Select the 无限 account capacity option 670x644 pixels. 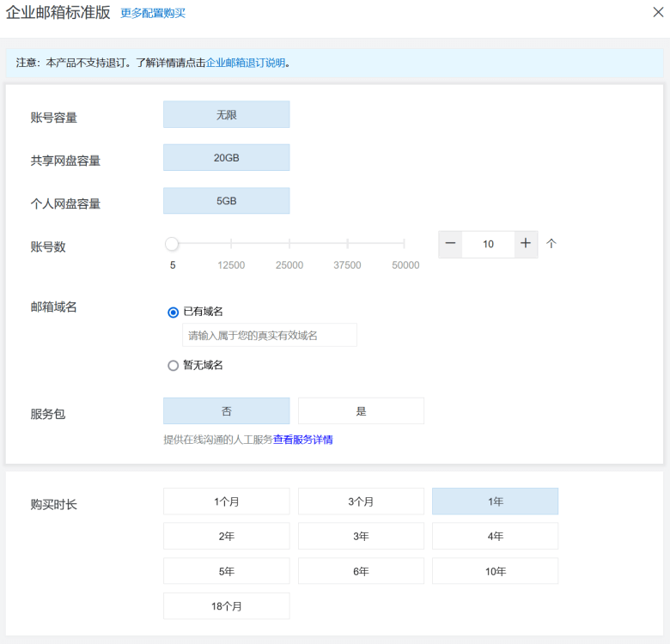[x=227, y=114]
